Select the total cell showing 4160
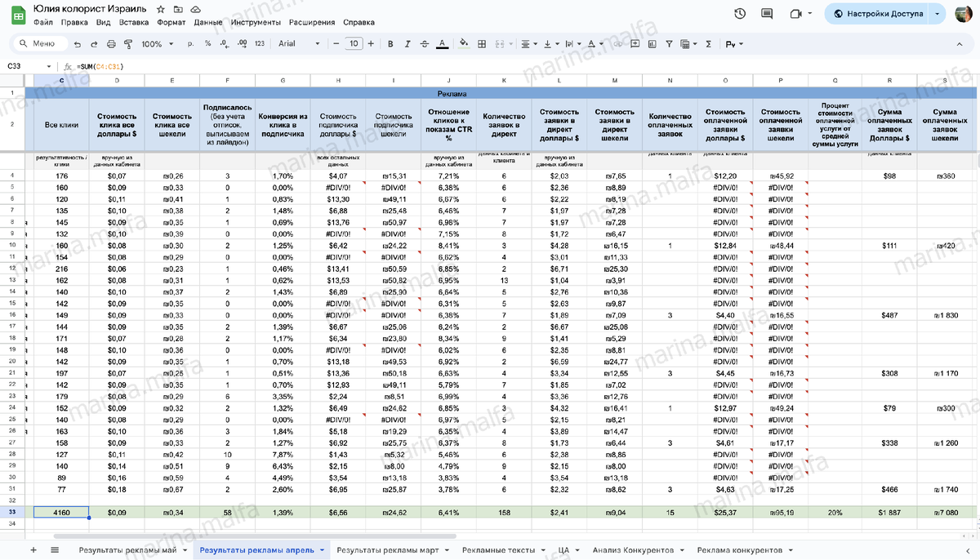Screen dimensions: 980x560 (x=61, y=512)
